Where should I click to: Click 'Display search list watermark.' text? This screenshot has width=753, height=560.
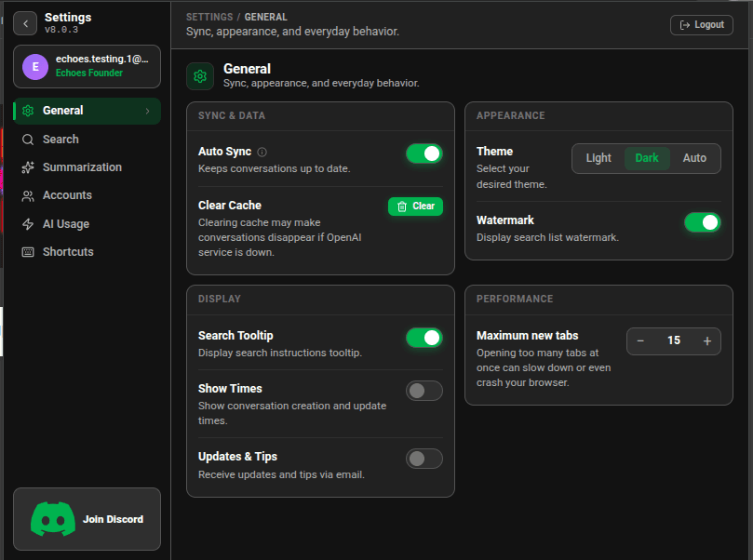coord(547,237)
